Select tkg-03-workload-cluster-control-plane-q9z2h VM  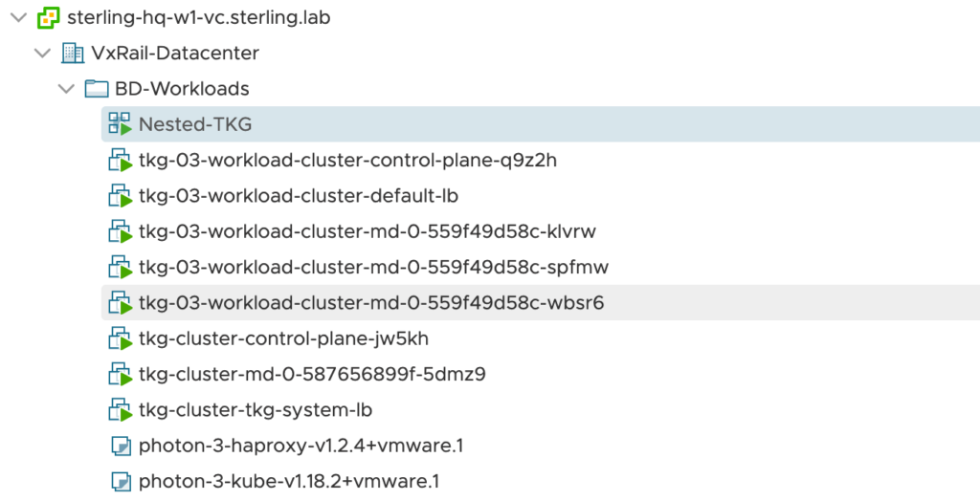click(347, 161)
